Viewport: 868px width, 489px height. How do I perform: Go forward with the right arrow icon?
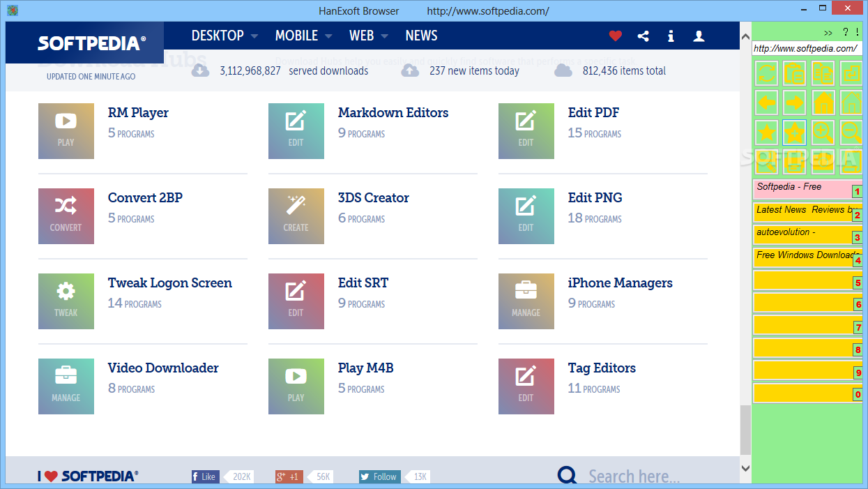coord(795,103)
